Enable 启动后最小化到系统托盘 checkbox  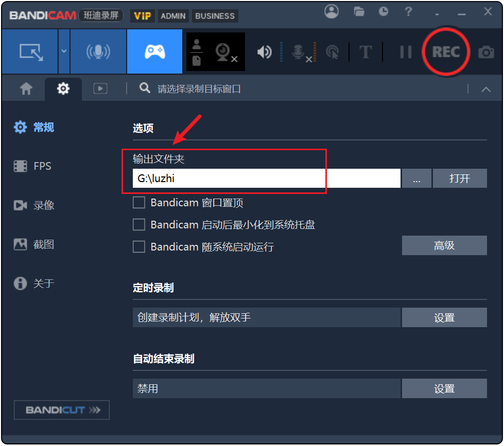tap(139, 225)
